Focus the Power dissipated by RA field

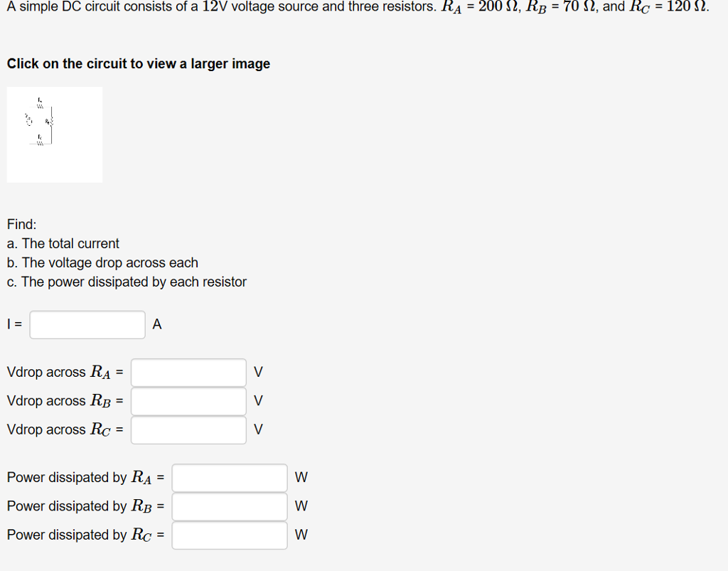(229, 478)
